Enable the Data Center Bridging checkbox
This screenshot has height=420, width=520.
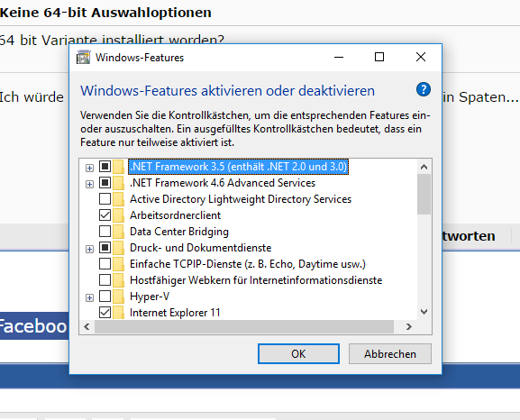pos(105,232)
